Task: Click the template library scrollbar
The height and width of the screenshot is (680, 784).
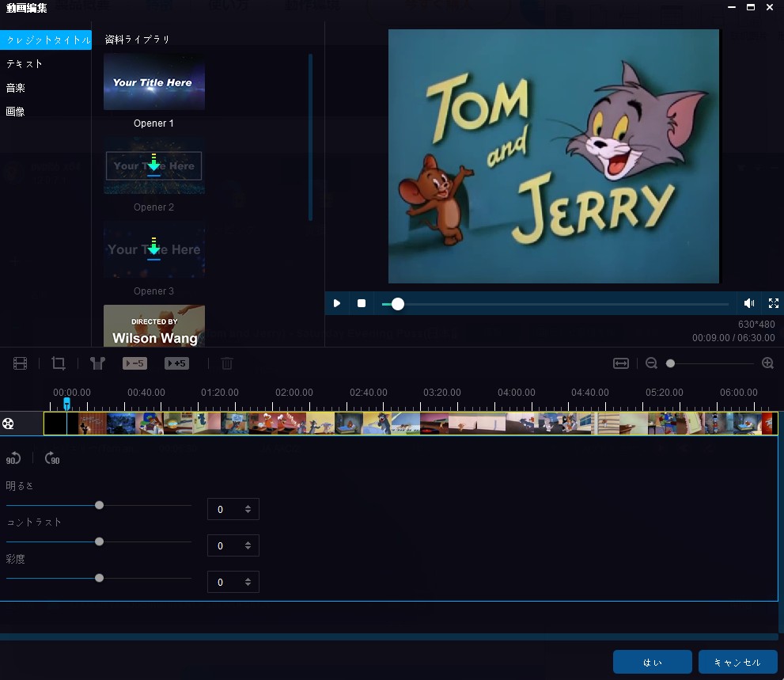Action: 310,137
